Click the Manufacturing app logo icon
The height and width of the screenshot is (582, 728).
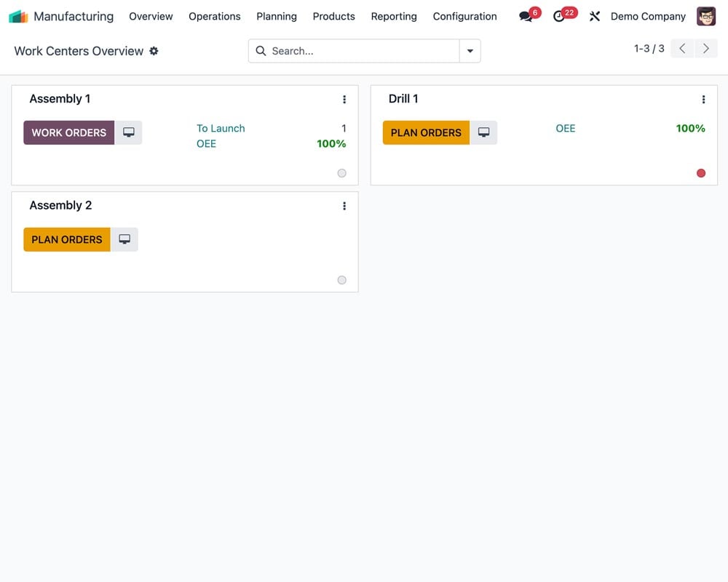click(16, 15)
